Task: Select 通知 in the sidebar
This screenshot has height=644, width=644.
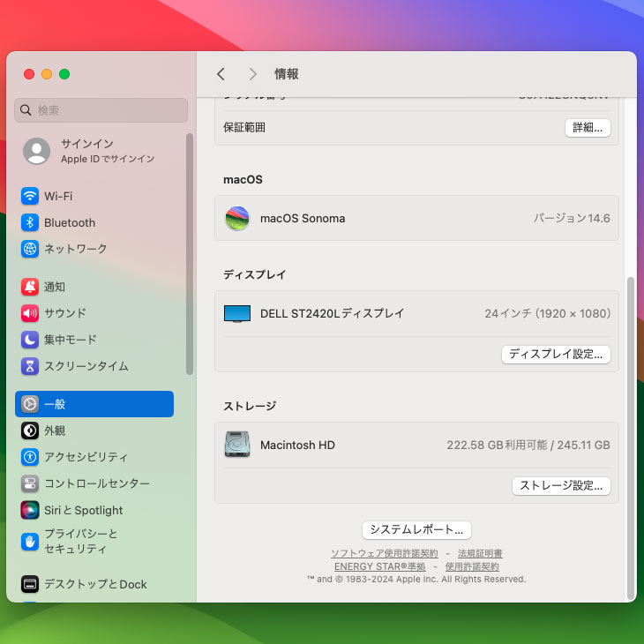Action: click(x=55, y=287)
